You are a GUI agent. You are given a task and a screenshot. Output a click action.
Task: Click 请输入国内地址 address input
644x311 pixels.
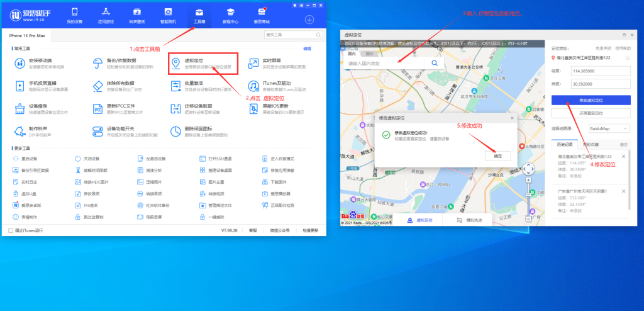[384, 63]
